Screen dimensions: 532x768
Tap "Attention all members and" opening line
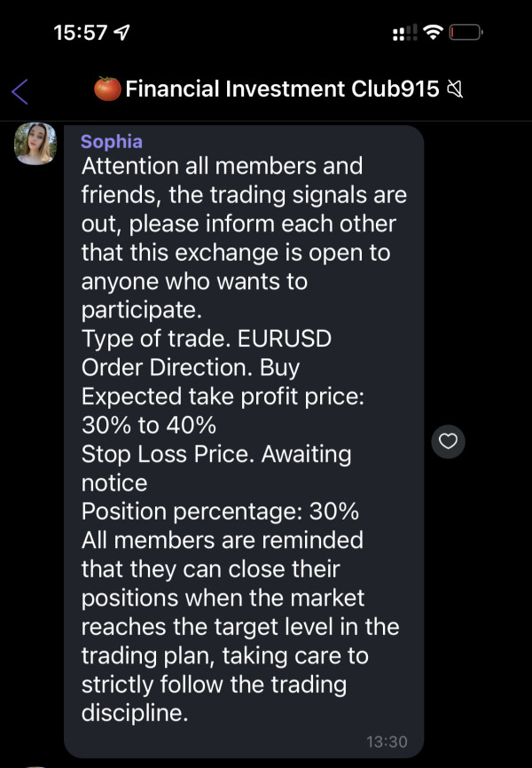click(x=222, y=166)
